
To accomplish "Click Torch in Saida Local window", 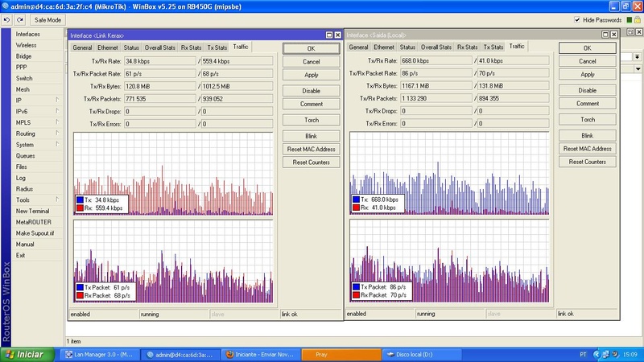I will 588,119.
